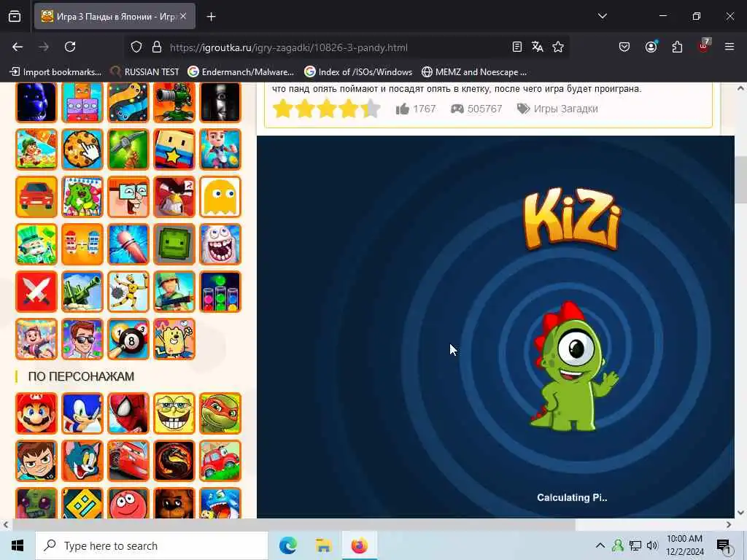Screen dimensions: 747x560
Task: Select the Ben 10 character icon
Action: (x=36, y=461)
